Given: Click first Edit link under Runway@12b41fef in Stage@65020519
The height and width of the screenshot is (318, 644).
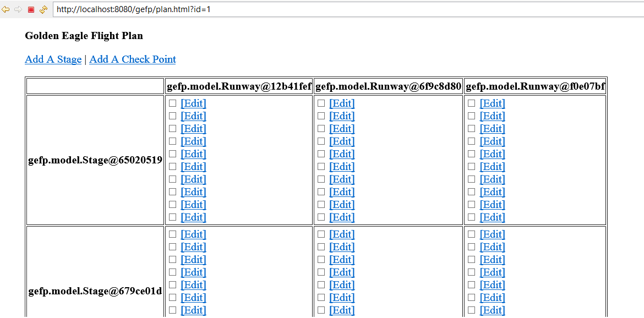Looking at the screenshot, I should pyautogui.click(x=193, y=103).
